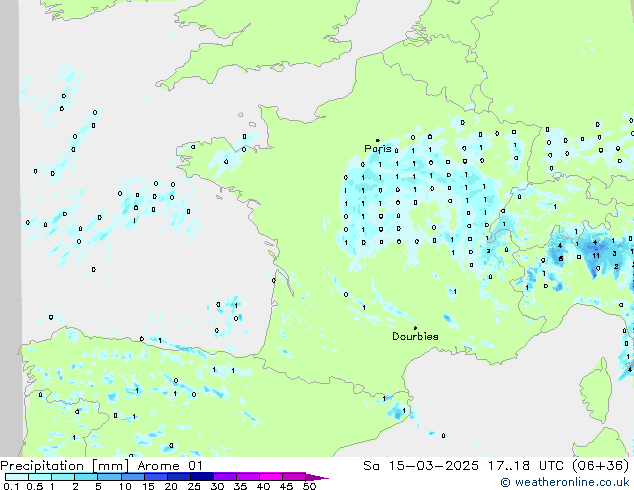The image size is (634, 490).
Task: Click the '0.5' legend value
Action: click(34, 486)
